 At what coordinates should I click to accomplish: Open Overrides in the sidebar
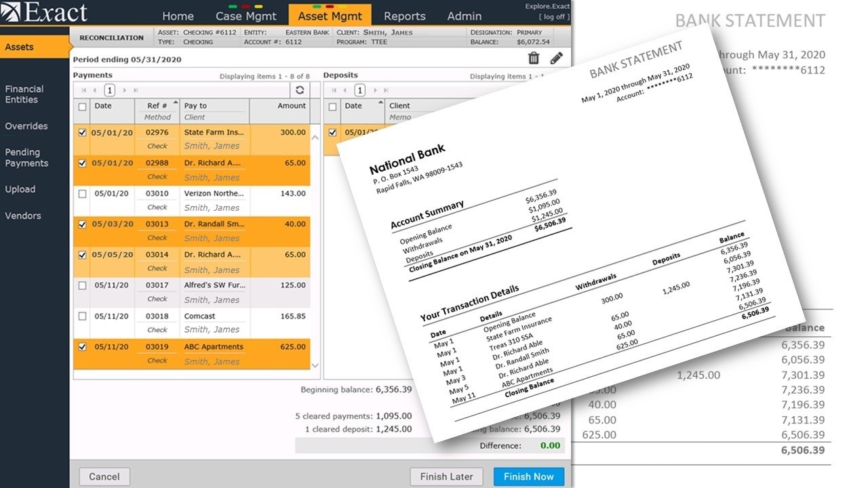[x=26, y=126]
